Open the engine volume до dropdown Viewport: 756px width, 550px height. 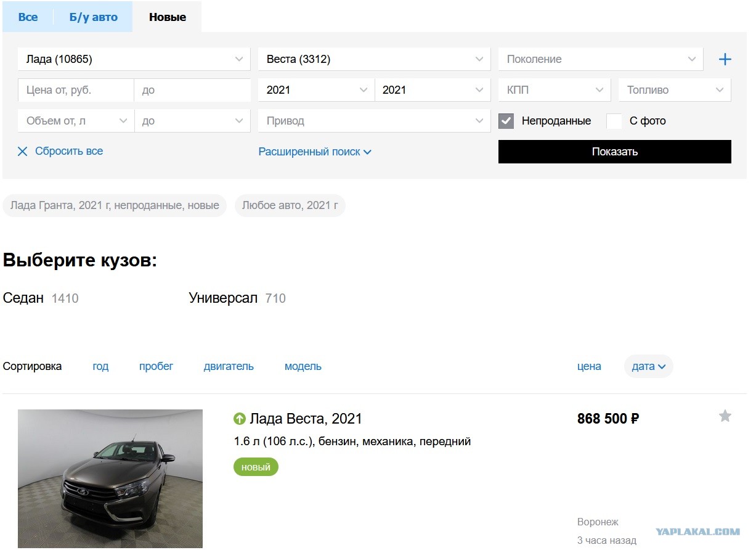192,121
